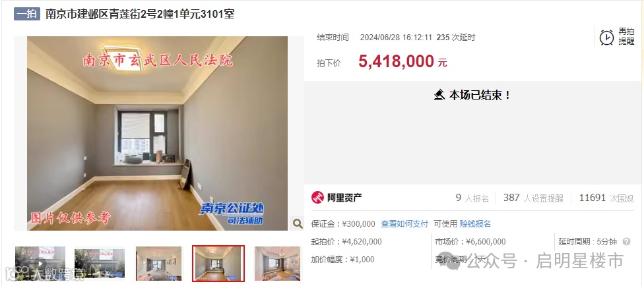This screenshot has height=286, width=644.
Task: Click the 一拍 auction round badge
Action: point(26,14)
